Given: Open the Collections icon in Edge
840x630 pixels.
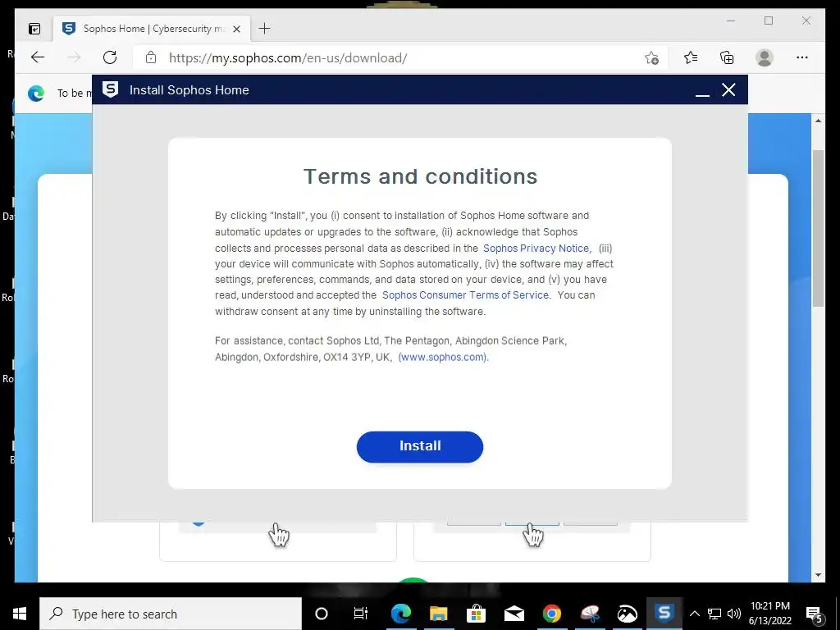Looking at the screenshot, I should [727, 57].
